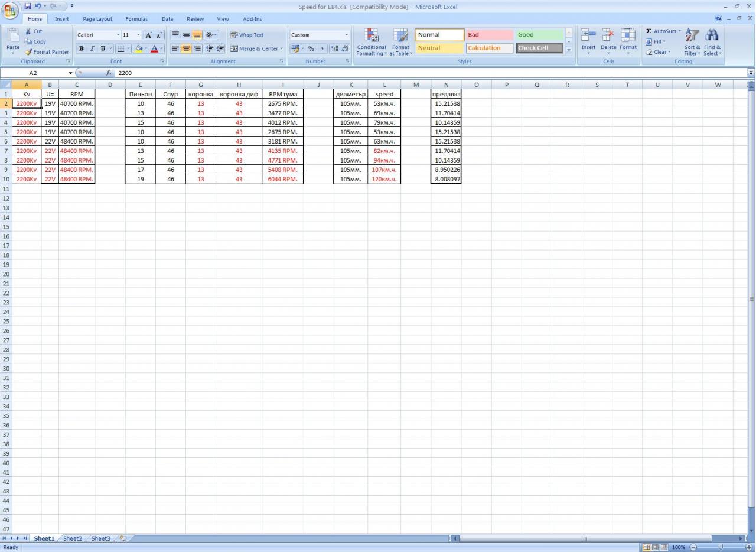
Task: Switch to Sheet2 worksheet tab
Action: (x=73, y=538)
